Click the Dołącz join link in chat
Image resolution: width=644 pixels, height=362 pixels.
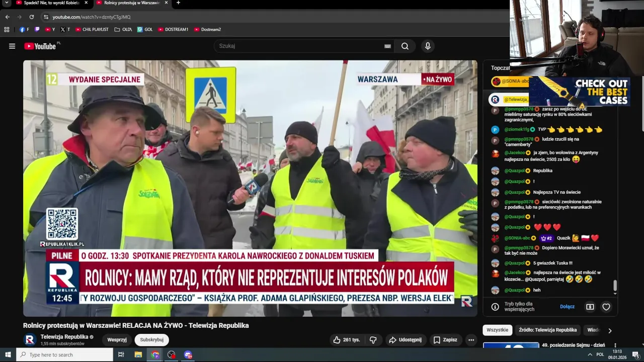(x=567, y=307)
